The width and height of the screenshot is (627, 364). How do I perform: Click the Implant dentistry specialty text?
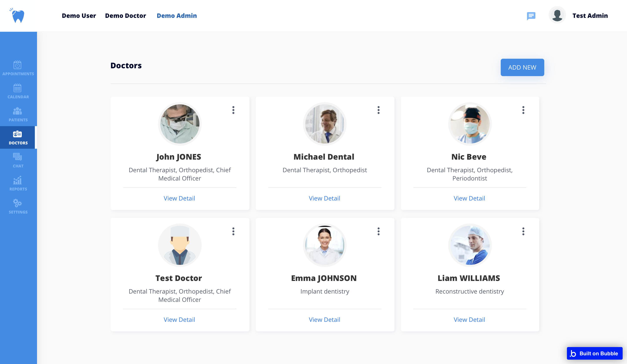[x=325, y=291]
